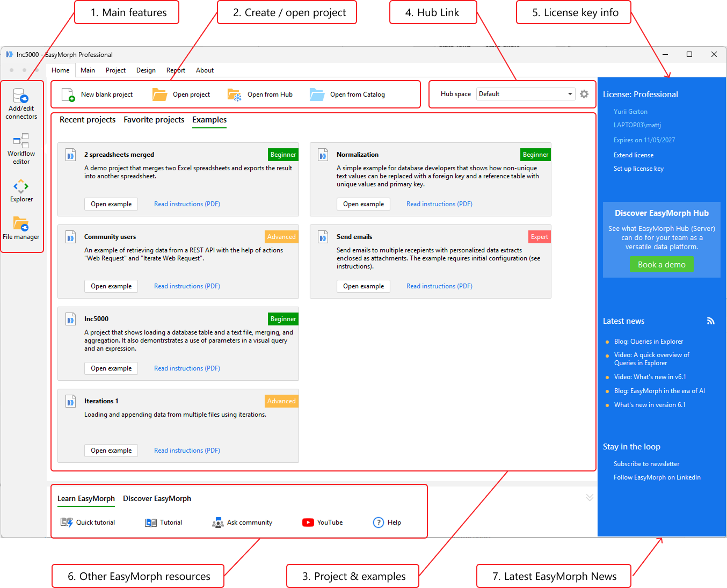Switch to the Home menu tab
Screen dimensions: 727x588
[x=61, y=70]
